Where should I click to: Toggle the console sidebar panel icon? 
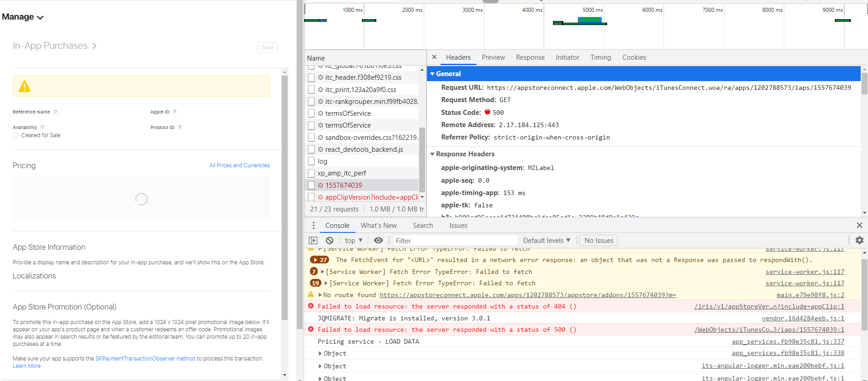pyautogui.click(x=313, y=240)
